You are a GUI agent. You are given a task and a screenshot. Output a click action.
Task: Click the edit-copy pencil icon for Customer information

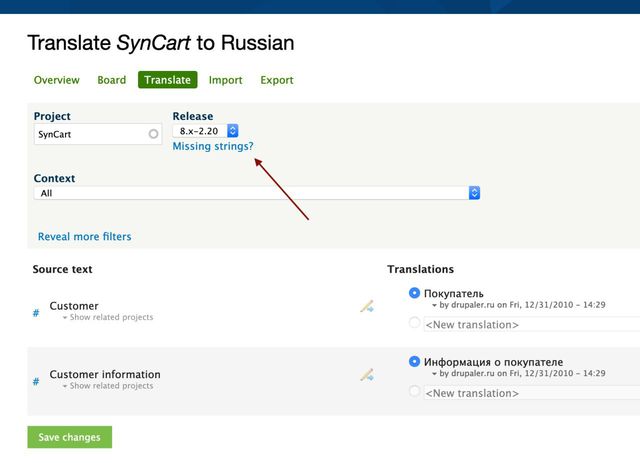tap(367, 375)
